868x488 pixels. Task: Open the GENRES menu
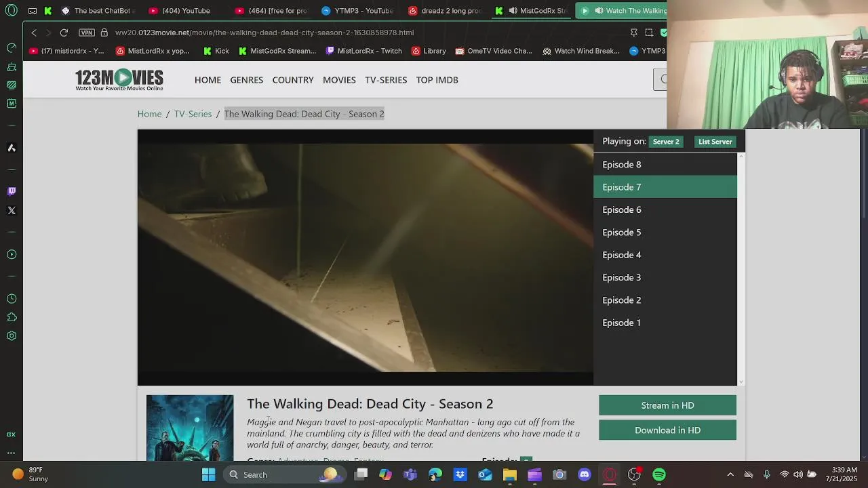tap(246, 80)
